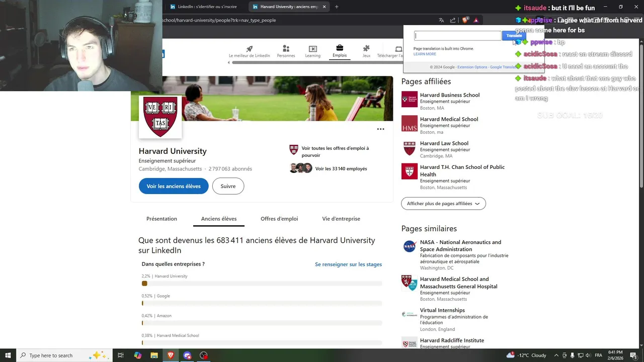Open the Windows Start menu

click(x=8, y=355)
